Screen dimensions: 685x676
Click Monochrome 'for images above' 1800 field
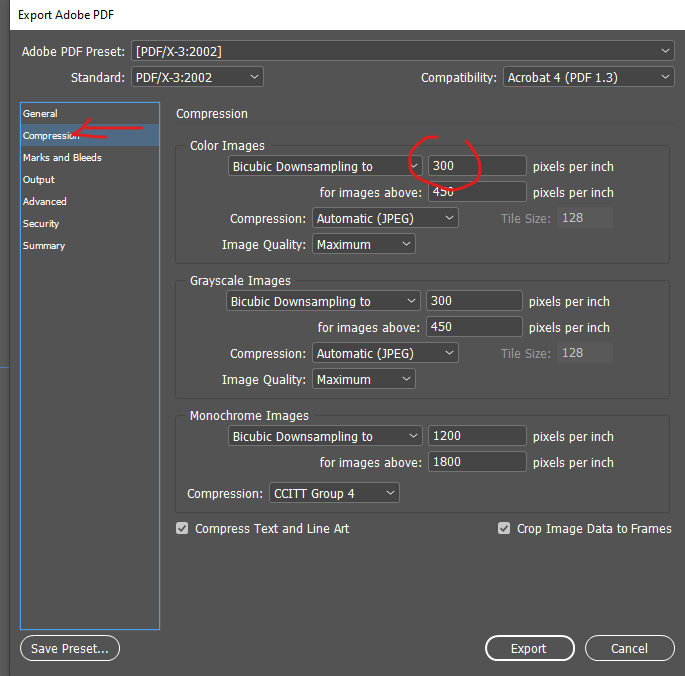(x=477, y=462)
